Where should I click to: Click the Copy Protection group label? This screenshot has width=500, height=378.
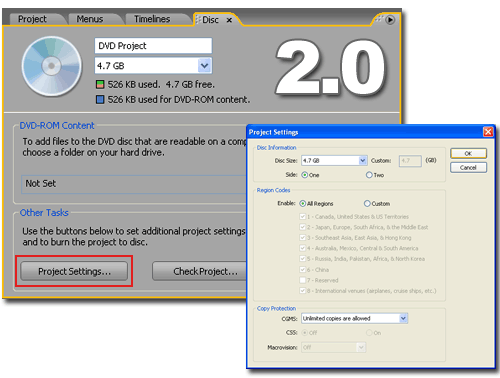tap(276, 308)
